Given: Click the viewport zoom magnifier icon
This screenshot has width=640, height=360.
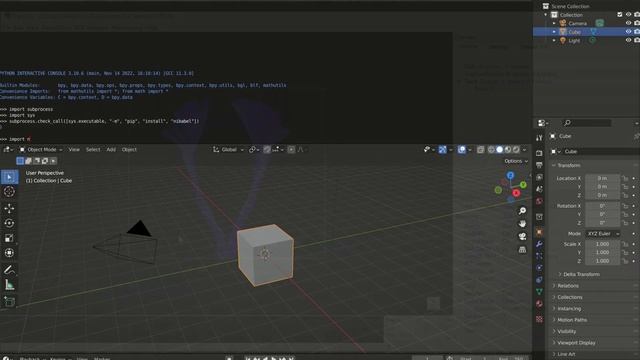Looking at the screenshot, I should 522,211.
